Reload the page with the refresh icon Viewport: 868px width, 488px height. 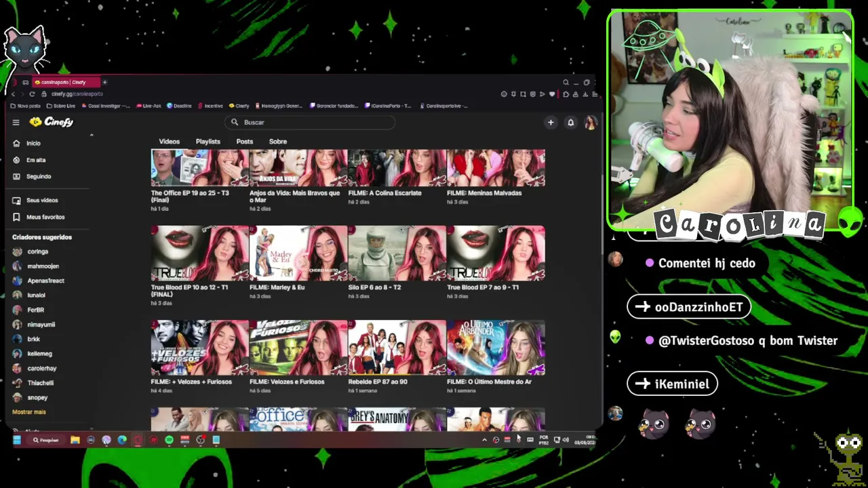(x=32, y=94)
